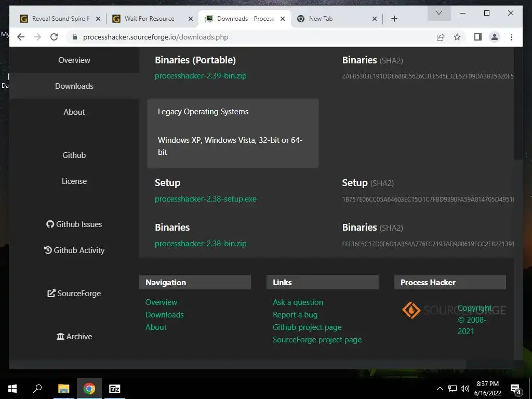The width and height of the screenshot is (532, 399).
Task: Open License from the sidebar
Action: point(74,181)
